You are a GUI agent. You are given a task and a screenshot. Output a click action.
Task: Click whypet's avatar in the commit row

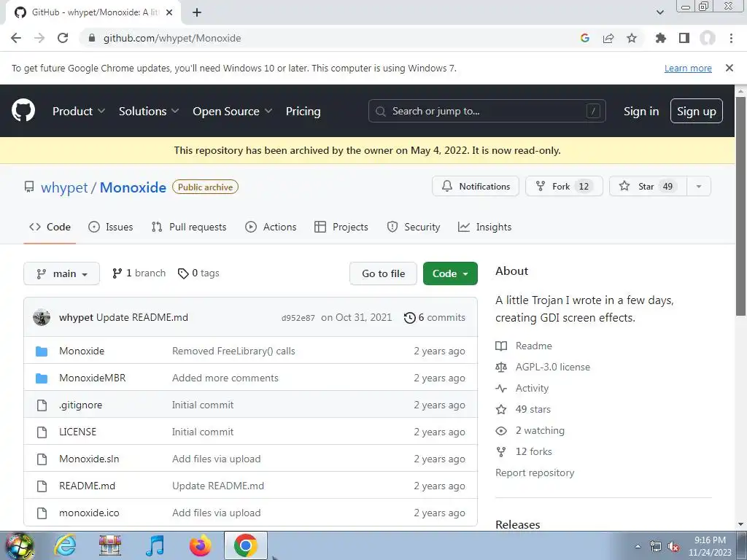[42, 317]
